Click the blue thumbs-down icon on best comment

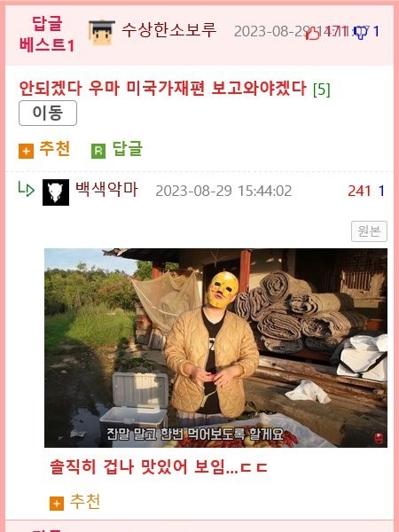(360, 33)
